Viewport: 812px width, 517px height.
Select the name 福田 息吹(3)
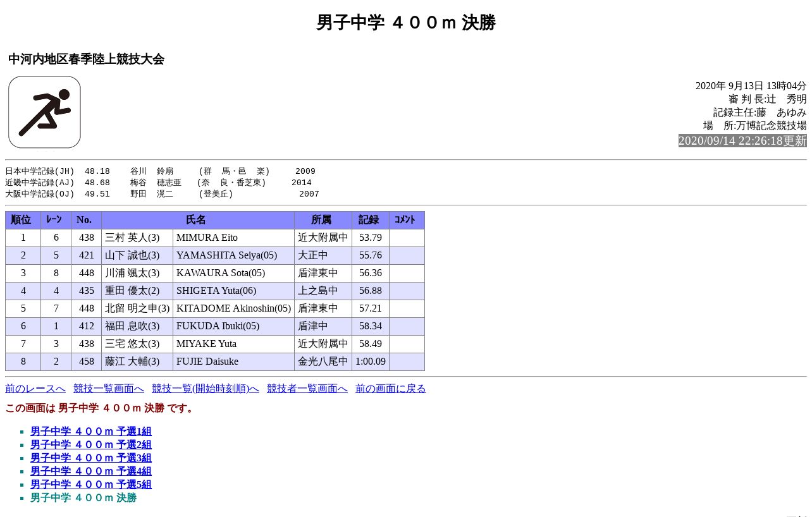click(137, 326)
